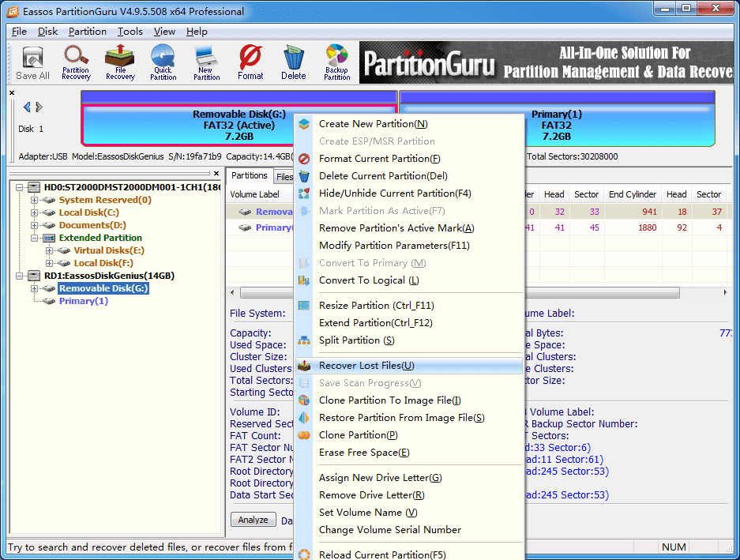Collapse the Extended Partition node
This screenshot has height=560, width=740.
(34, 238)
